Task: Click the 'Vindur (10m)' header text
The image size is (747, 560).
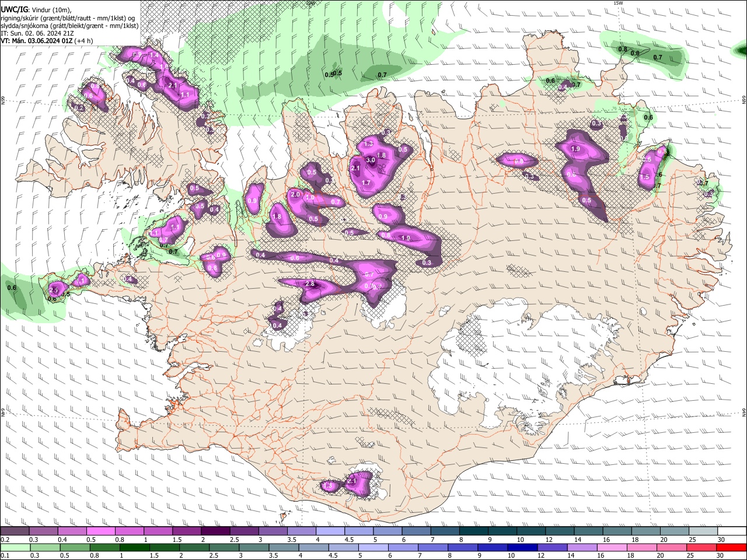Action: [50, 9]
